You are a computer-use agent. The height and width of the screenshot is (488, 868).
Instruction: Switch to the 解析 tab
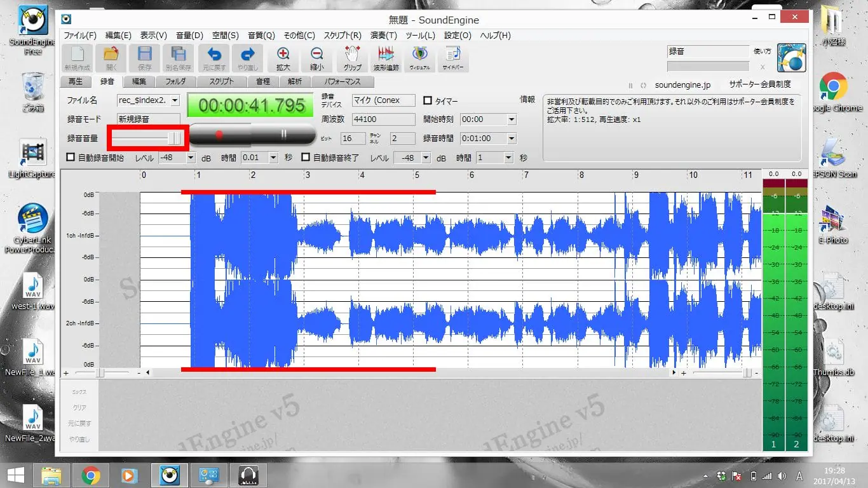click(x=295, y=82)
